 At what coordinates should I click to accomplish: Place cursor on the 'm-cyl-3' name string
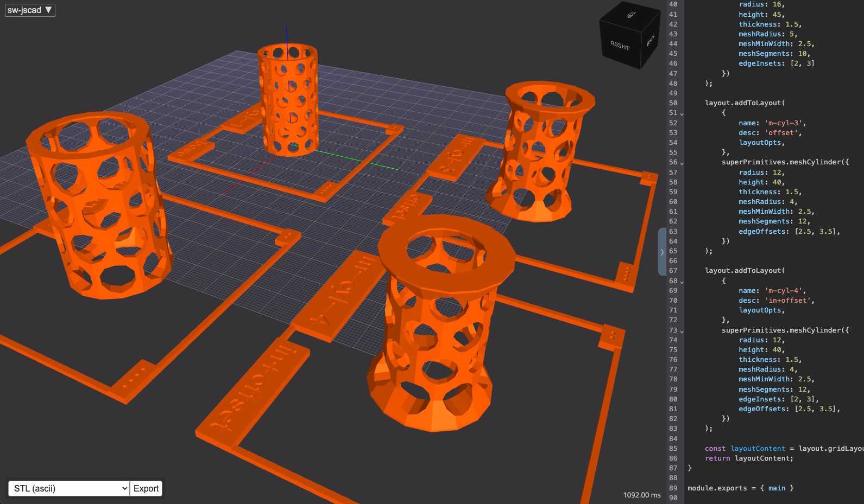coord(783,123)
